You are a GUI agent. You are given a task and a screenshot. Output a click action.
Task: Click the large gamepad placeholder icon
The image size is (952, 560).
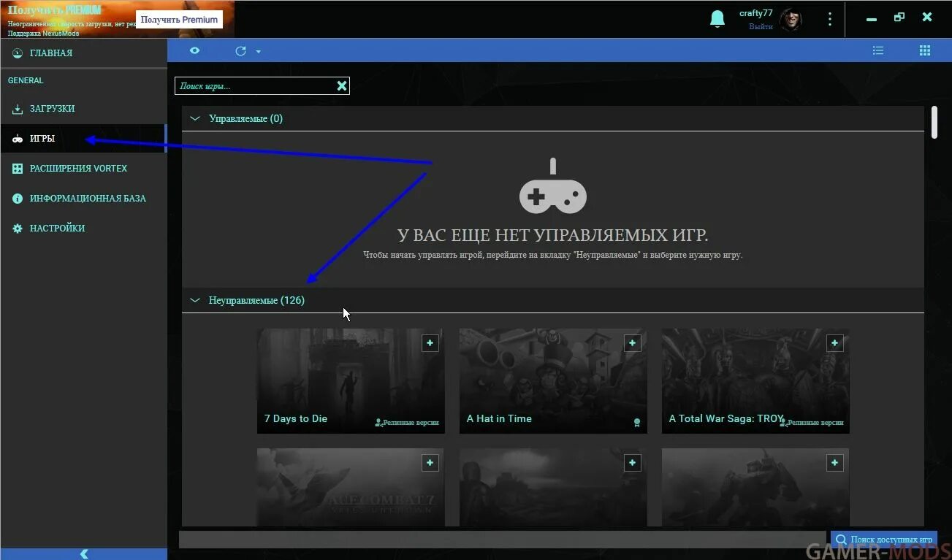(553, 187)
